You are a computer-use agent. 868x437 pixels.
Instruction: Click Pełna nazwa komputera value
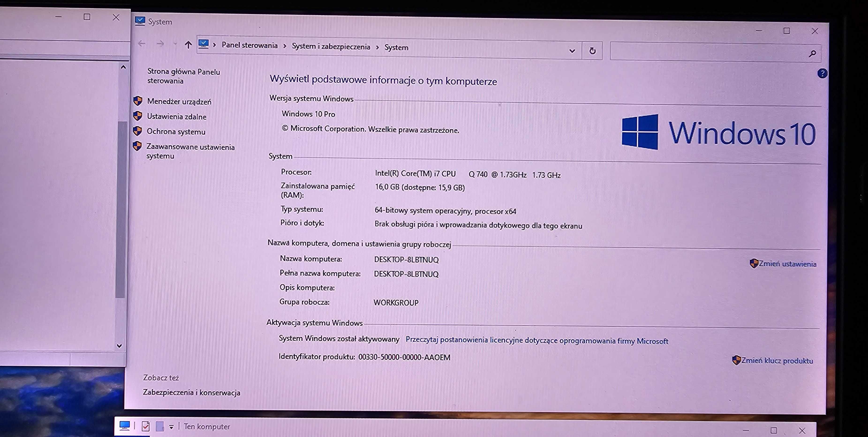pyautogui.click(x=406, y=274)
